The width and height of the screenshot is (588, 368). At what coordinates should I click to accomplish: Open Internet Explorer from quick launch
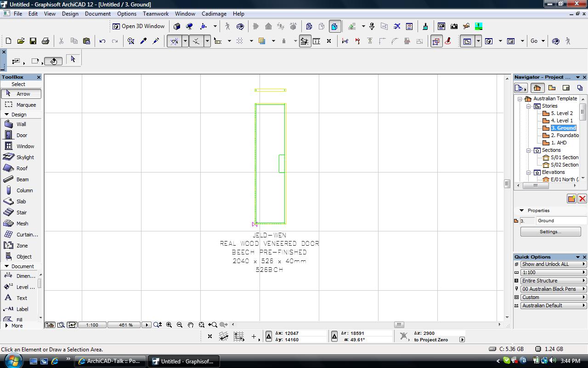55,362
